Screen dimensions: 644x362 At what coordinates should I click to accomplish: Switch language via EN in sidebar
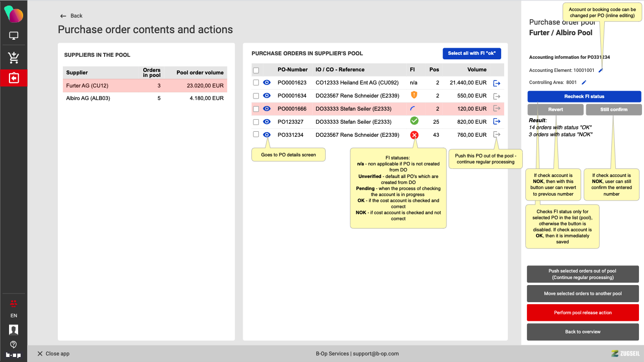pos(14,316)
